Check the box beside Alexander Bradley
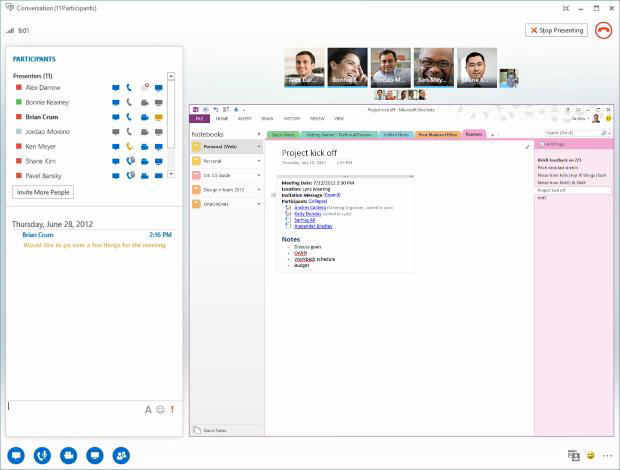 (288, 226)
